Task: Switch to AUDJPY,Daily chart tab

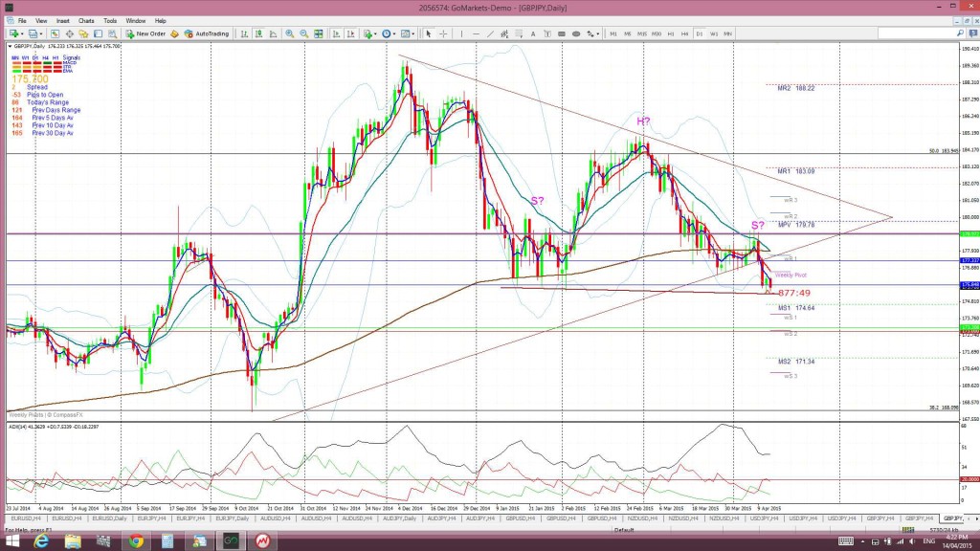Action: pos(399,518)
